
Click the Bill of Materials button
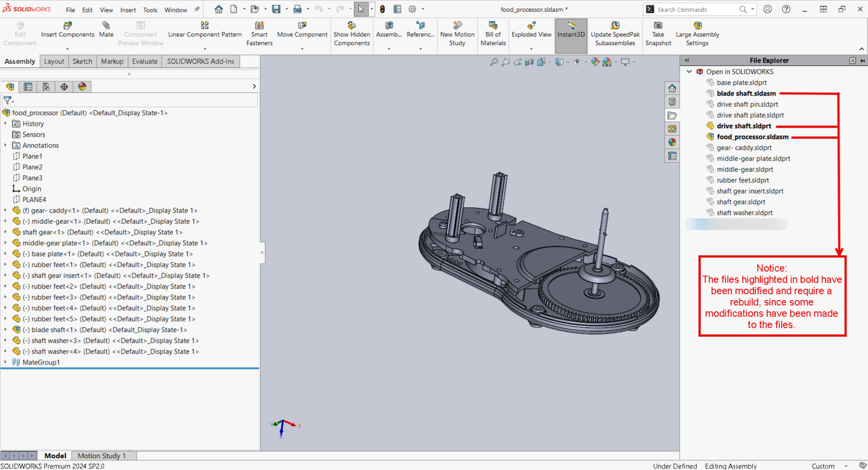(x=493, y=34)
